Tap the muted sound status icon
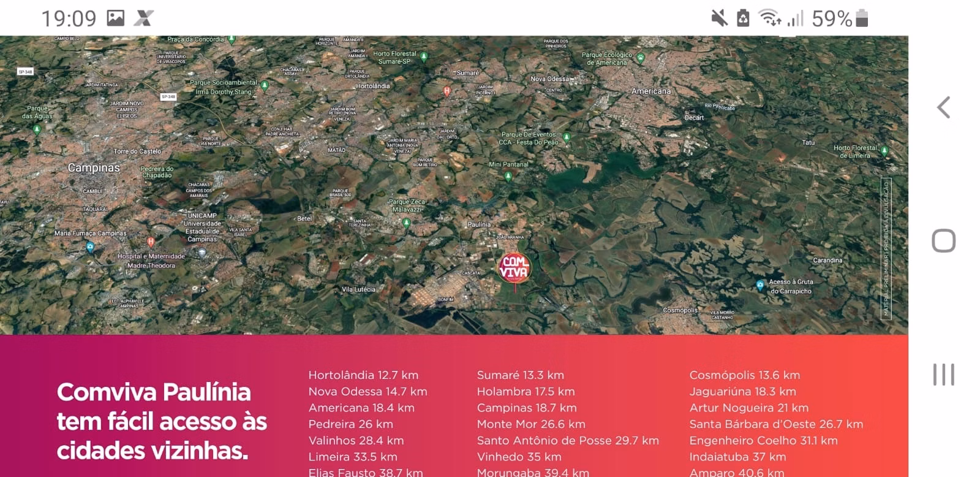Viewport: 980px width, 477px height. tap(719, 18)
